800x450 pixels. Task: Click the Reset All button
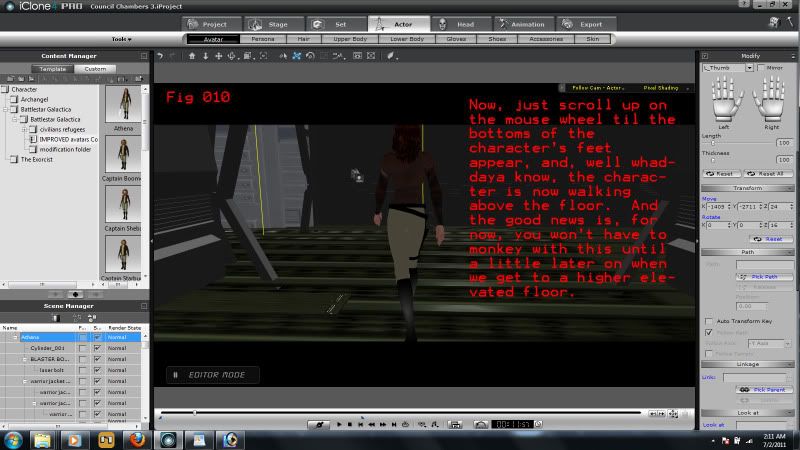768,174
